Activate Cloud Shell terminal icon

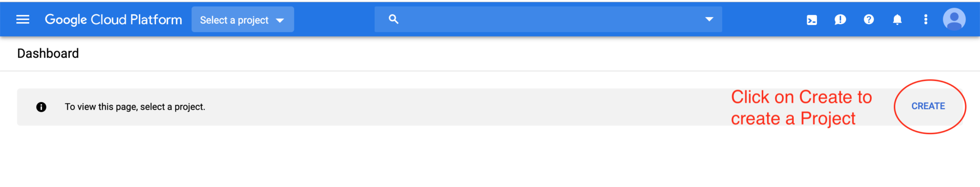pyautogui.click(x=812, y=20)
